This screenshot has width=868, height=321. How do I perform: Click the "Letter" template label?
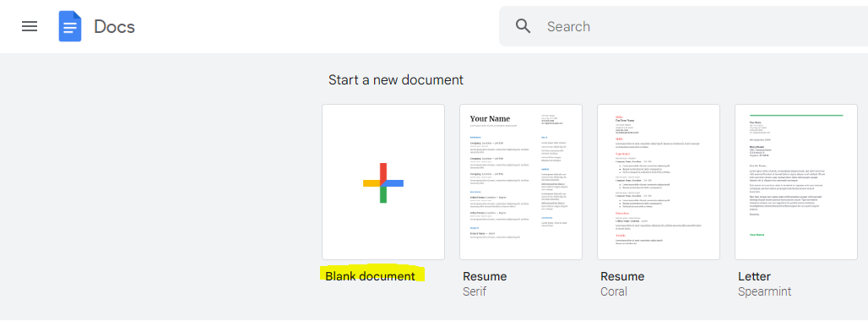coord(754,276)
